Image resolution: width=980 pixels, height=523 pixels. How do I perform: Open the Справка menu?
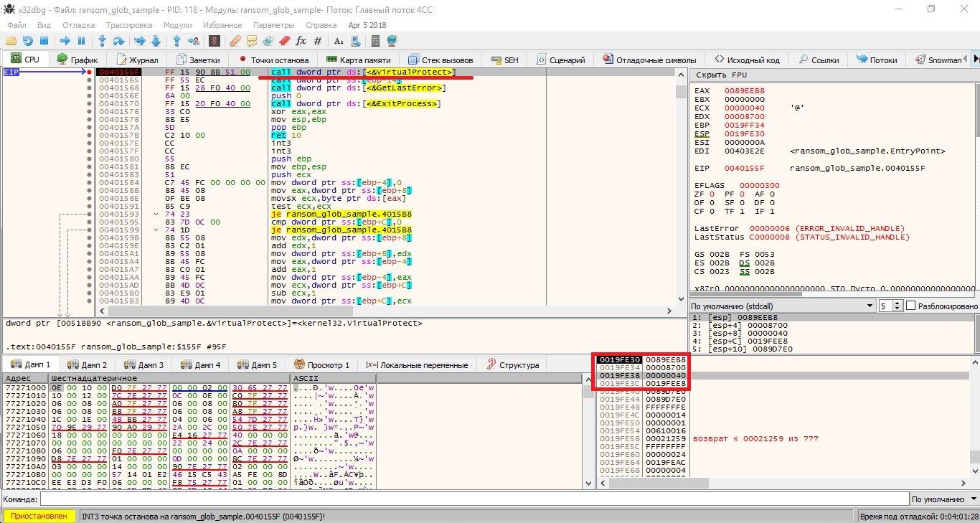[321, 25]
